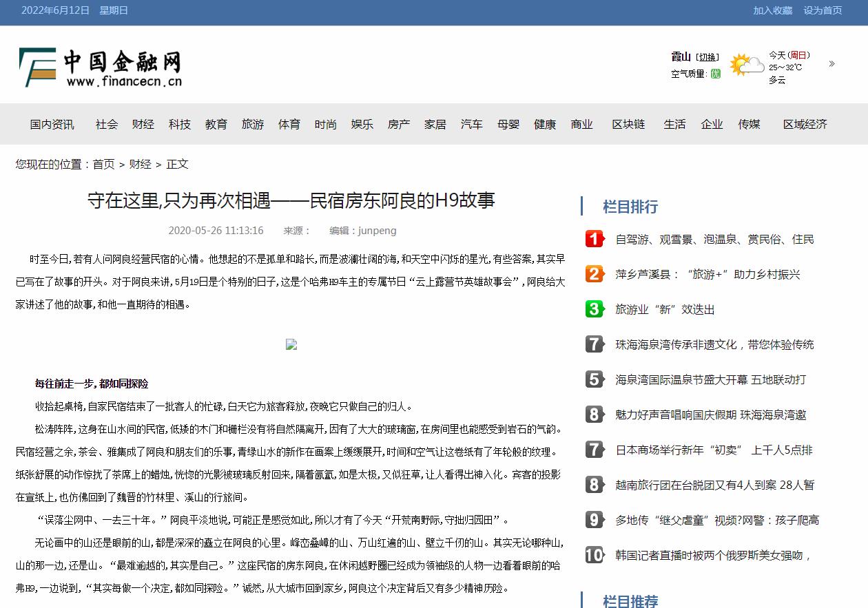The width and height of the screenshot is (868, 608).
Task: Open 韩国记者直播 article link
Action: point(714,555)
